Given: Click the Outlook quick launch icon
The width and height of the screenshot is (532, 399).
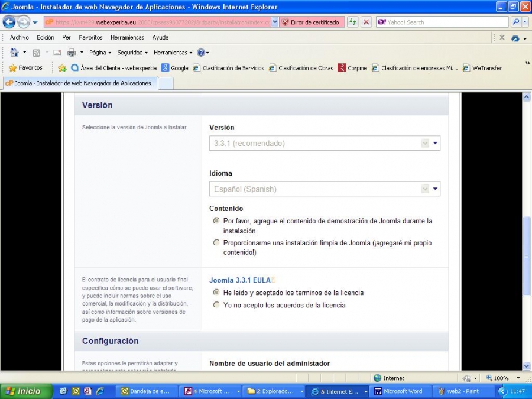Looking at the screenshot, I should tap(76, 391).
